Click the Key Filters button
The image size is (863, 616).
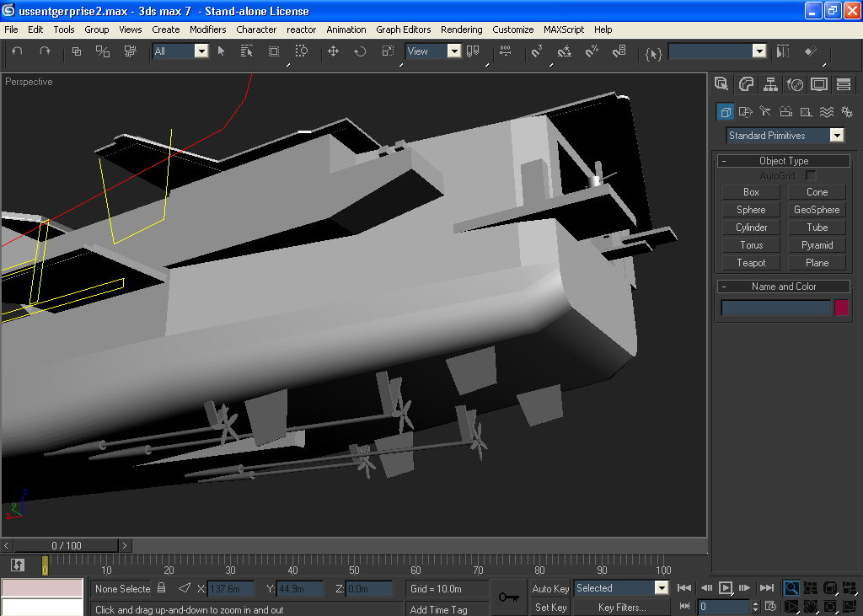tap(622, 607)
